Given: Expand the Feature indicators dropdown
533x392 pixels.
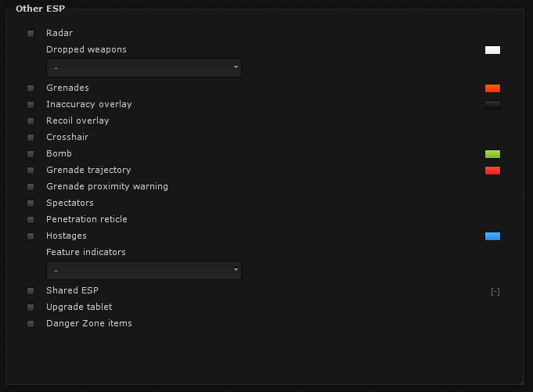Looking at the screenshot, I should click(144, 271).
